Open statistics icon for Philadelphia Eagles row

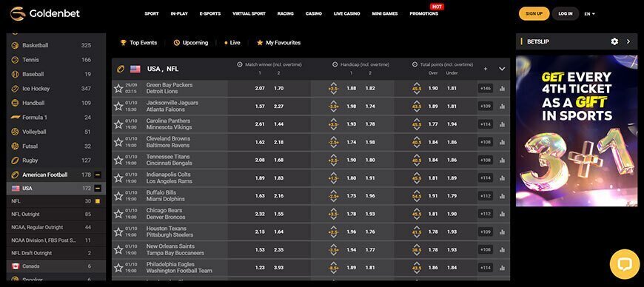click(502, 268)
